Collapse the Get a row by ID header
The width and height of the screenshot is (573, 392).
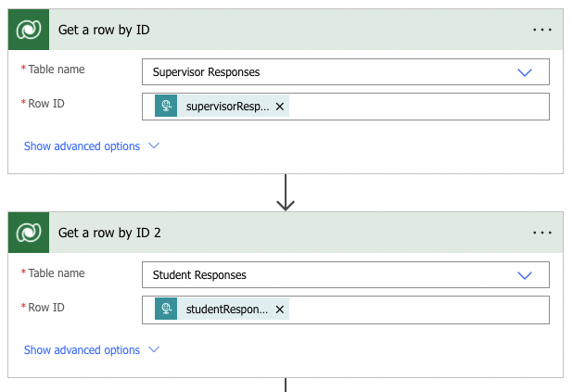pos(286,30)
